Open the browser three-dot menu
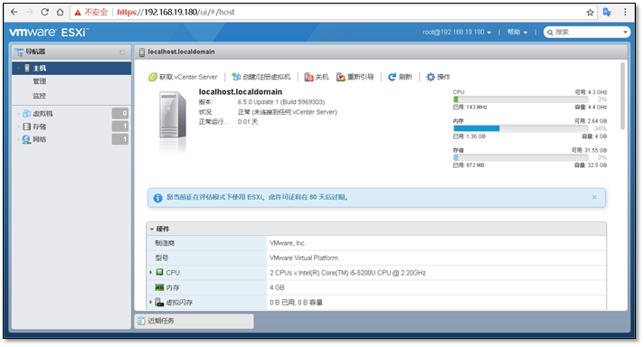This screenshot has height=347, width=644. point(625,13)
